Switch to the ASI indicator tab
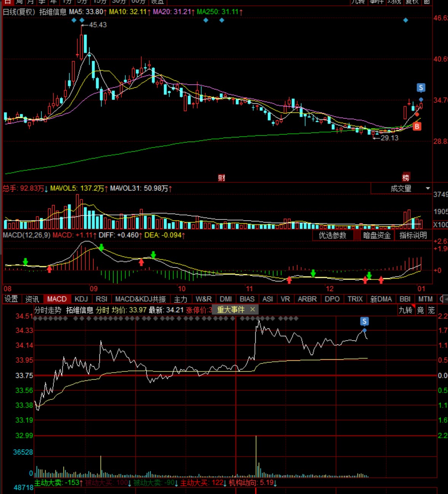This screenshot has width=448, height=494. pyautogui.click(x=268, y=299)
